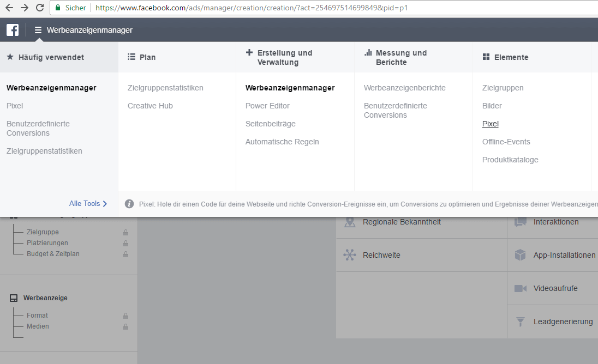
Task: Open Zielgruppen under Elemente
Action: pyautogui.click(x=503, y=88)
